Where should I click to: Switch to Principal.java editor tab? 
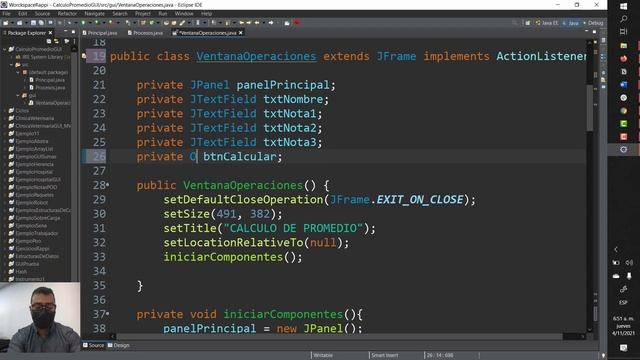pyautogui.click(x=100, y=33)
